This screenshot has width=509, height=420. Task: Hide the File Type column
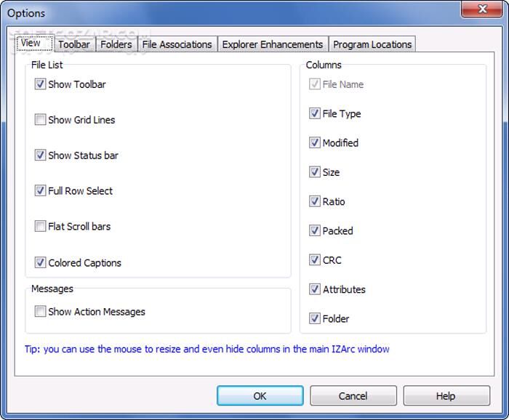(315, 114)
